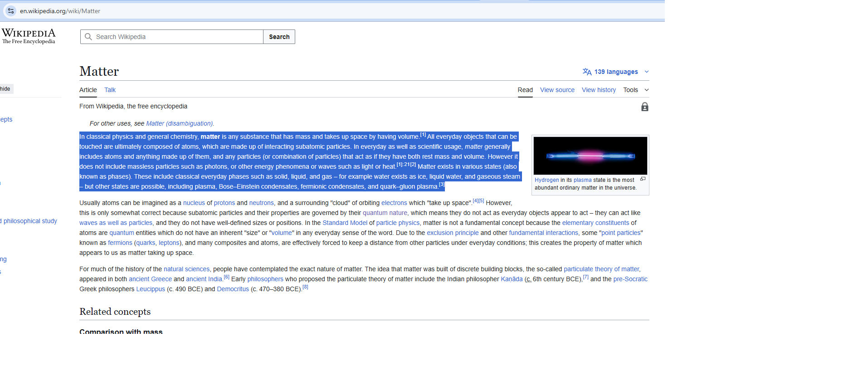This screenshot has height=376, width=868.
Task: Open the quantum nature link
Action: 385,213
